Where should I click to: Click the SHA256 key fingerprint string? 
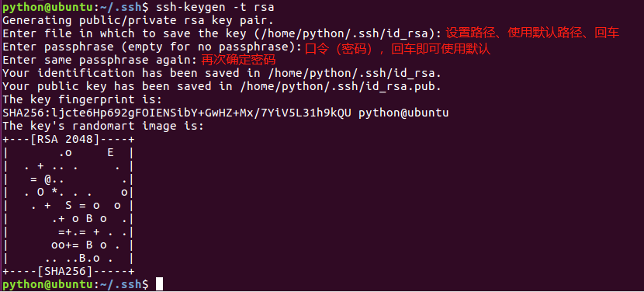(x=177, y=113)
